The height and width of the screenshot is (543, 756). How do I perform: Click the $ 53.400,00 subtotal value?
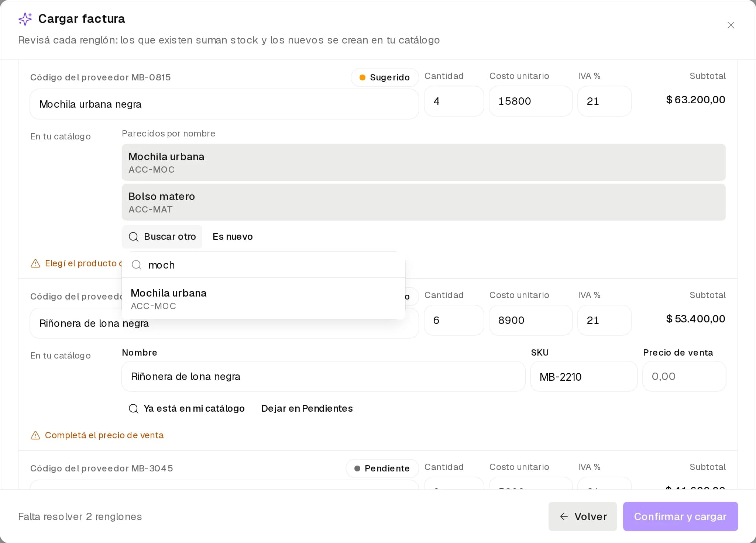point(695,319)
